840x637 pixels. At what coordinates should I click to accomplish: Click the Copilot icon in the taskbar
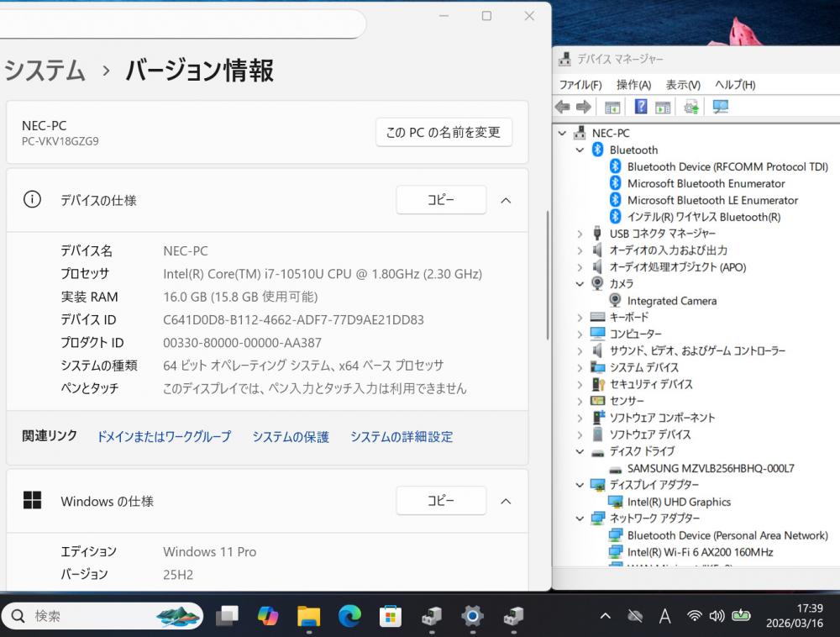(x=268, y=616)
